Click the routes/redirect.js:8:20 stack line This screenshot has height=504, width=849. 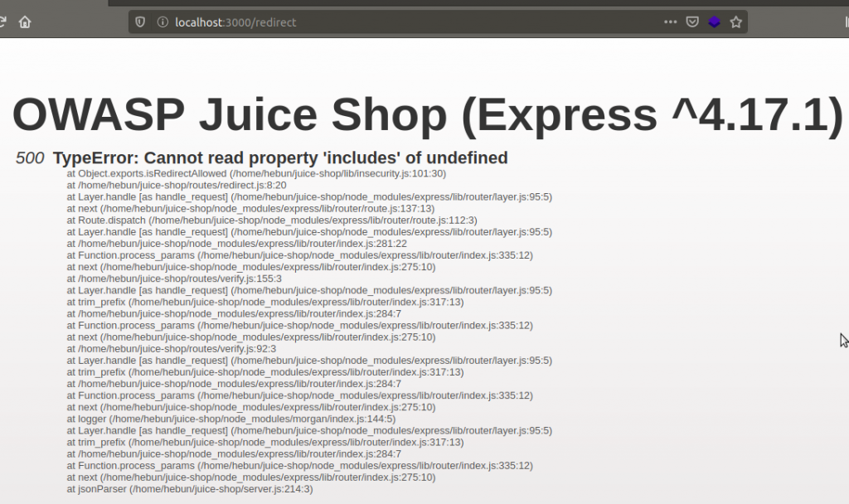coord(177,185)
